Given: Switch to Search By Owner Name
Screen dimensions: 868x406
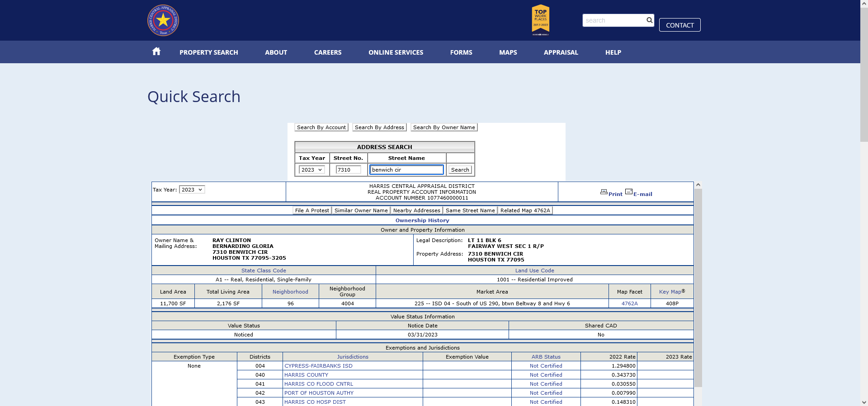Looking at the screenshot, I should (444, 127).
